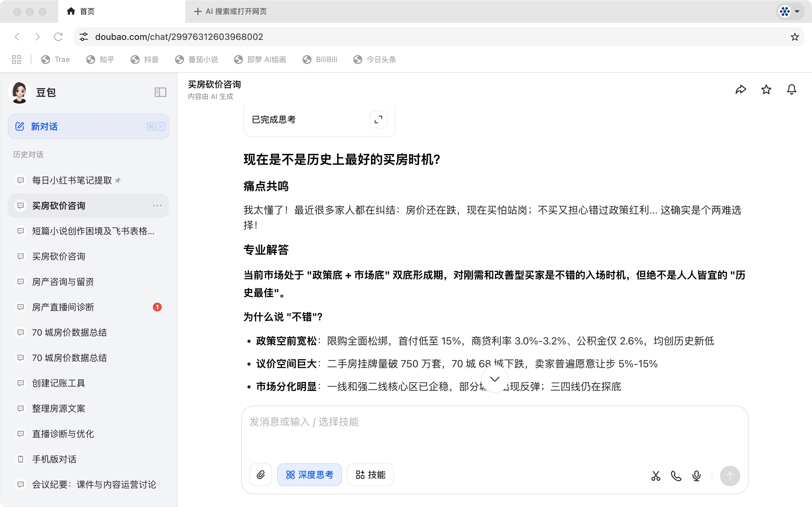Screen dimensions: 812x507
Task: Click chevron to jump to latest message
Action: 494,379
